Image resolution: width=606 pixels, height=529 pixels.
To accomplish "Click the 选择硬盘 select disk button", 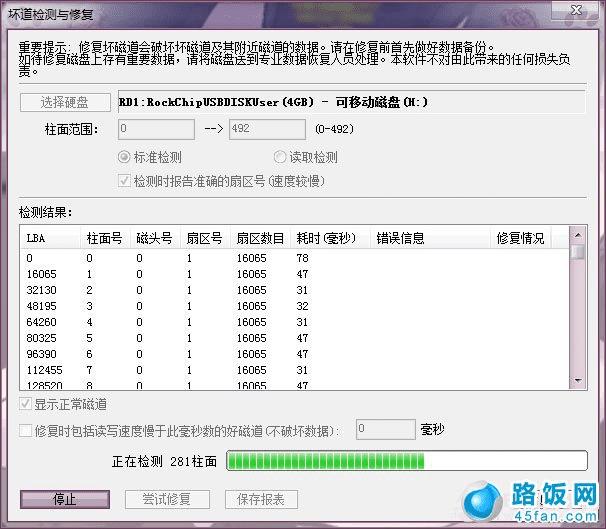I will 65,102.
